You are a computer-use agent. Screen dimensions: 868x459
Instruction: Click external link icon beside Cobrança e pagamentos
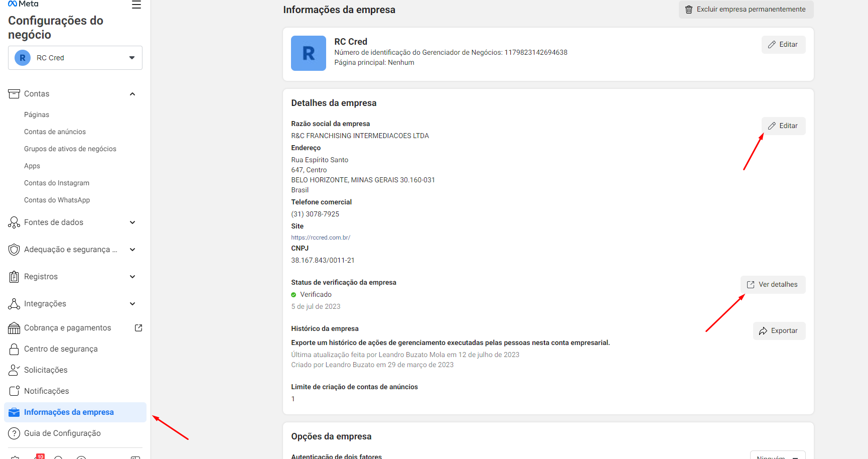pos(138,328)
